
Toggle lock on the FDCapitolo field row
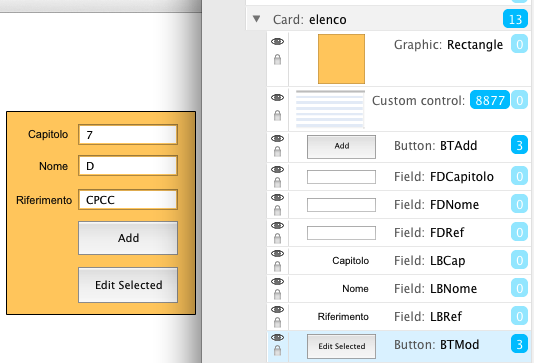pyautogui.click(x=278, y=183)
